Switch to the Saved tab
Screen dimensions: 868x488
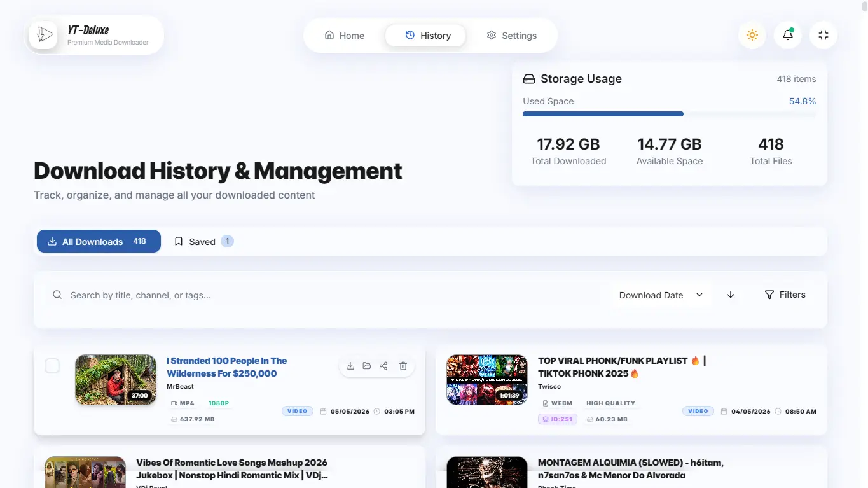[x=203, y=241]
